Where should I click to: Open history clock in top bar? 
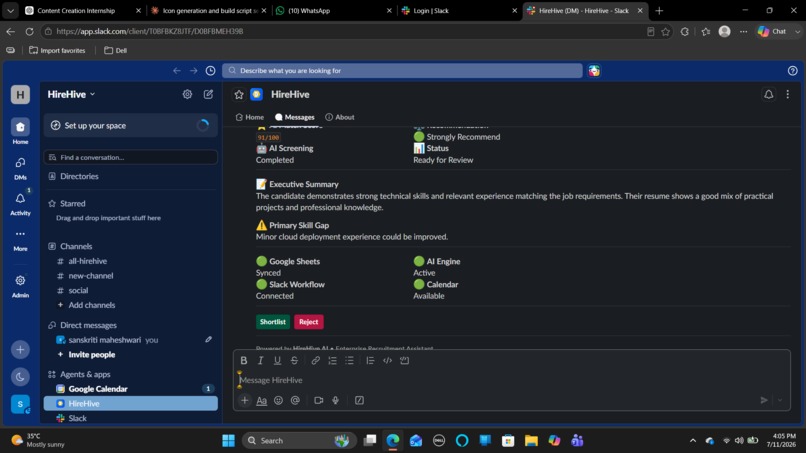(210, 71)
